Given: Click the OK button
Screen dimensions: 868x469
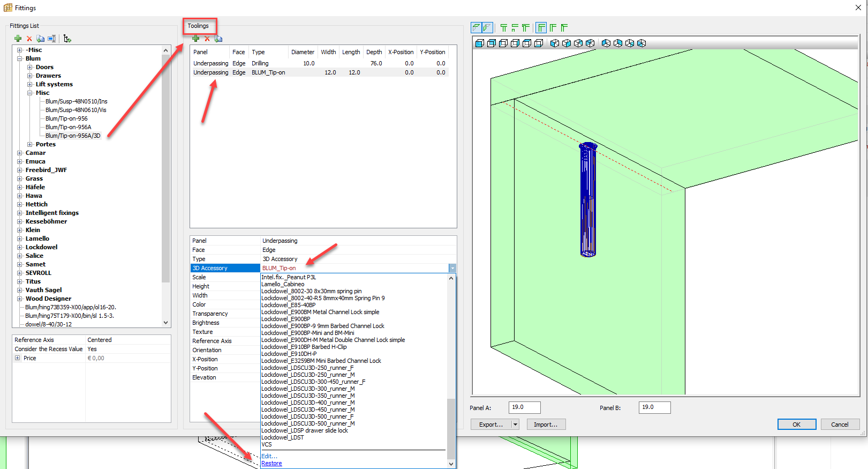Looking at the screenshot, I should 797,425.
